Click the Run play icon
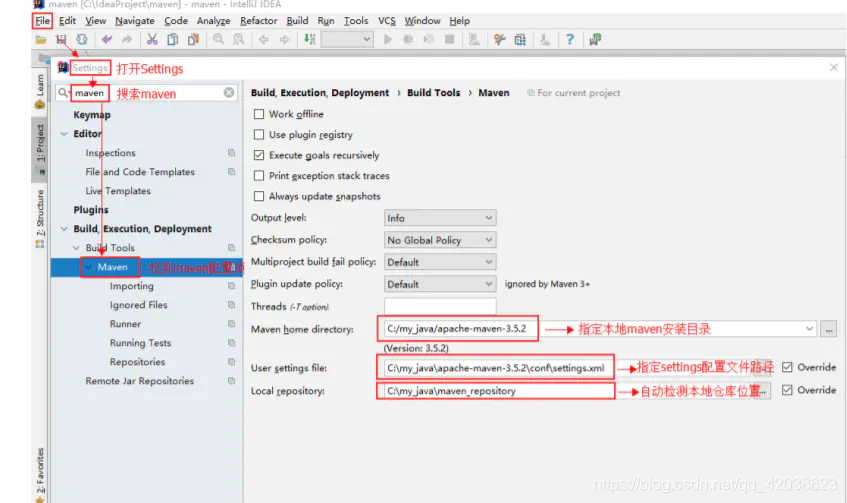847x503 pixels. (388, 39)
